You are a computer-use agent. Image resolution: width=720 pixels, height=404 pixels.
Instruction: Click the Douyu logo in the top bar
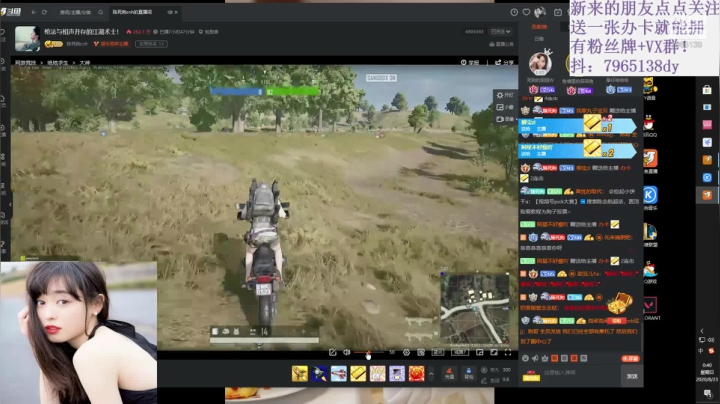(x=11, y=11)
